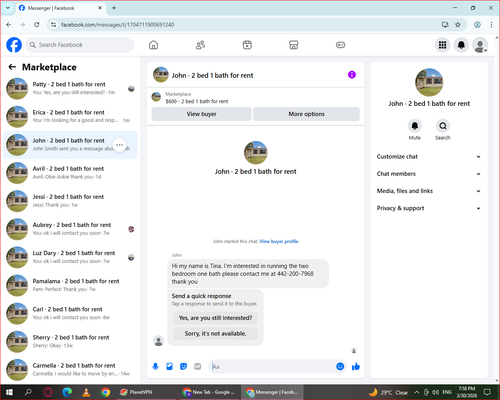Open Carmella - 2 bed 1 bath conversation
500x400 pixels.
click(70, 369)
